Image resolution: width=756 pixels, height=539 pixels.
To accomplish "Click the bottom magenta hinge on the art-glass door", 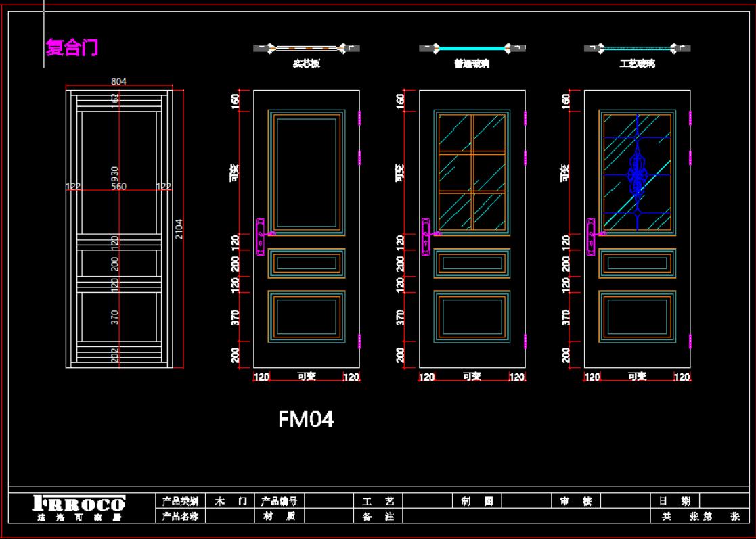I will (690, 342).
